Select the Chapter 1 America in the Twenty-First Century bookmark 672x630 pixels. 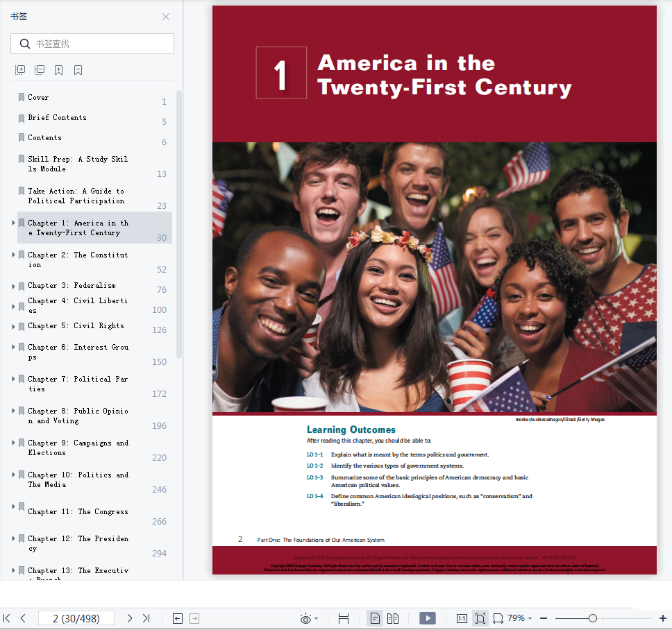(94, 228)
